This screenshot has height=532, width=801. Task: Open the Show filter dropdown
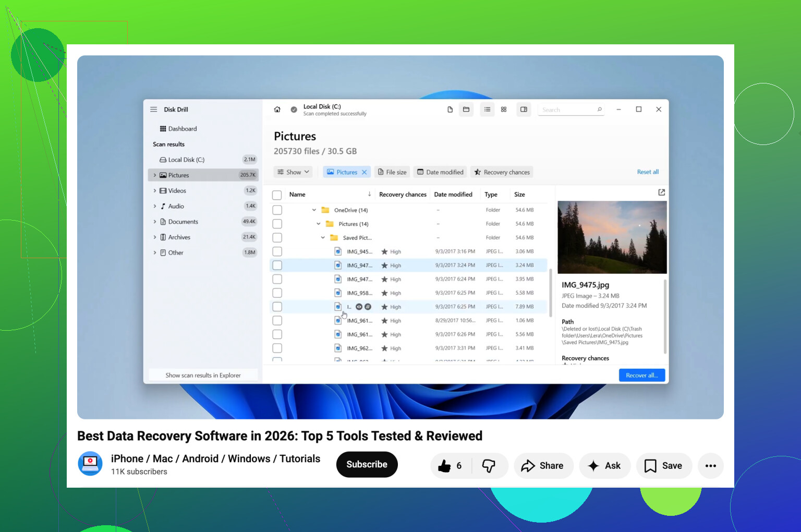(x=293, y=172)
